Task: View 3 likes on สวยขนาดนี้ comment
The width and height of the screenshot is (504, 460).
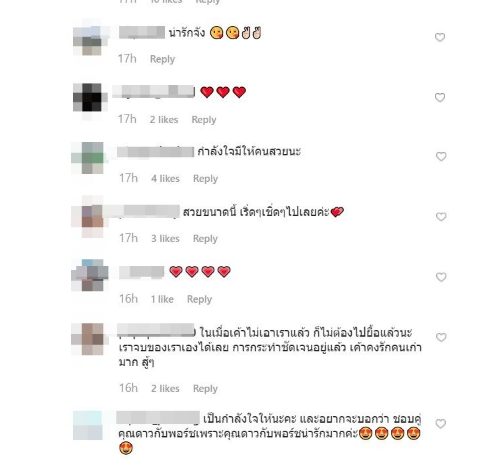Action: (165, 238)
